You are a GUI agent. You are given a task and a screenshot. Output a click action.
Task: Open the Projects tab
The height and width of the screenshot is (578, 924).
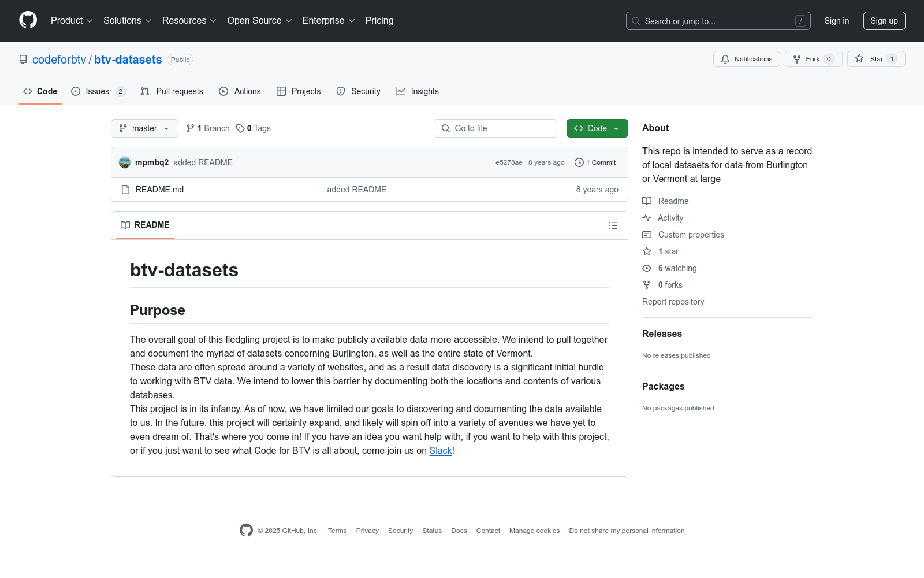click(x=299, y=91)
